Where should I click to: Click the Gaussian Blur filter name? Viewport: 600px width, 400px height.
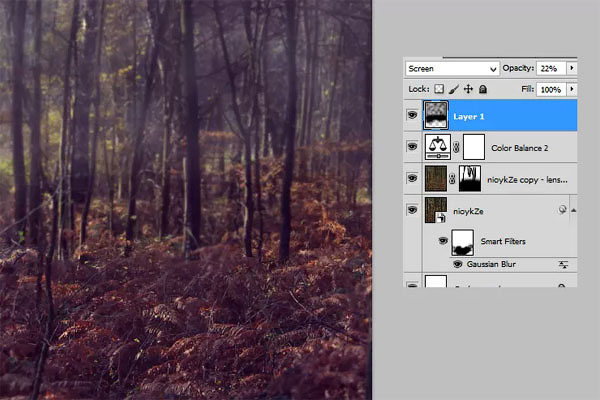(x=491, y=264)
